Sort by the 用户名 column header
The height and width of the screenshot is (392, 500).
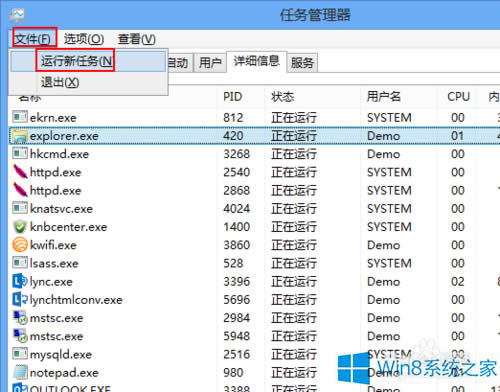point(384,97)
